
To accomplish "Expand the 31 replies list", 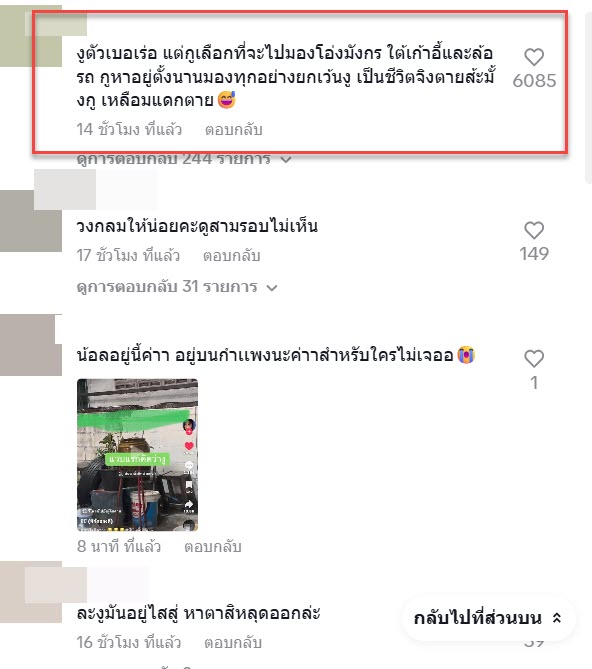I will 177,287.
